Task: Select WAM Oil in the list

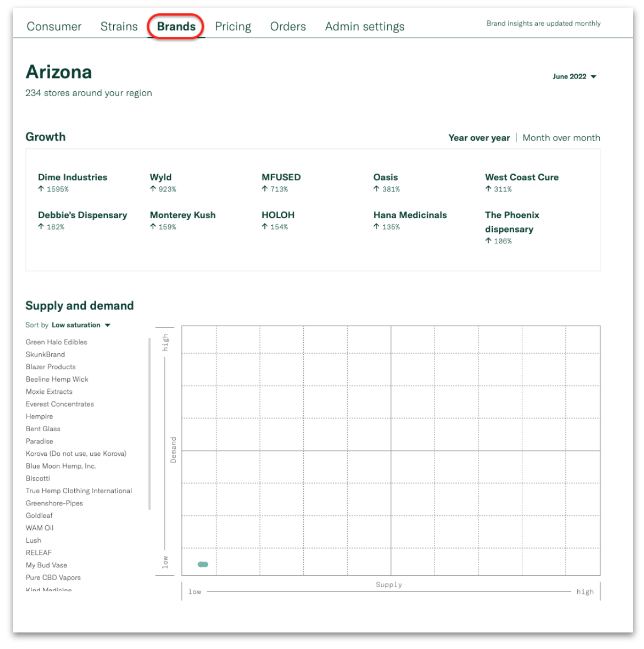Action: [40, 528]
